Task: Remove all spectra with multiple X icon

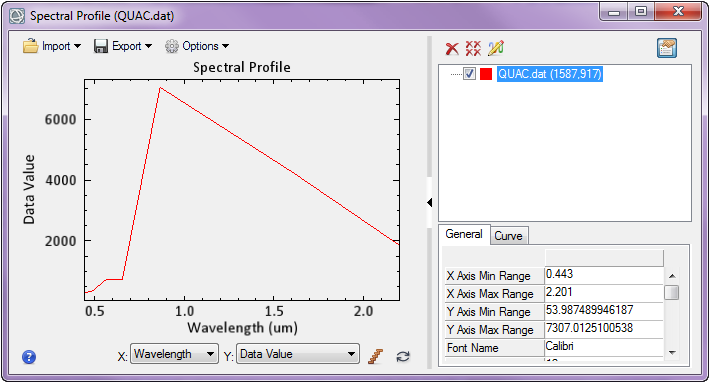Action: point(473,48)
